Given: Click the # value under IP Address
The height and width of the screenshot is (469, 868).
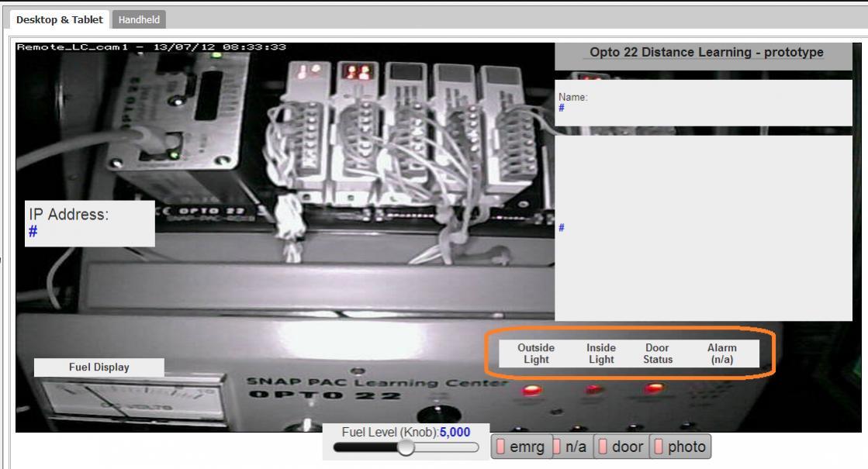Looking at the screenshot, I should [33, 231].
